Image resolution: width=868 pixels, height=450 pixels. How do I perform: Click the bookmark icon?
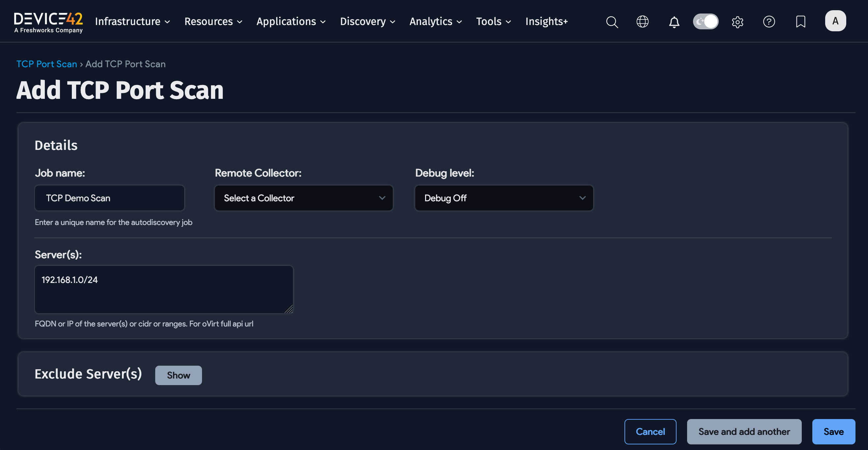(x=800, y=21)
